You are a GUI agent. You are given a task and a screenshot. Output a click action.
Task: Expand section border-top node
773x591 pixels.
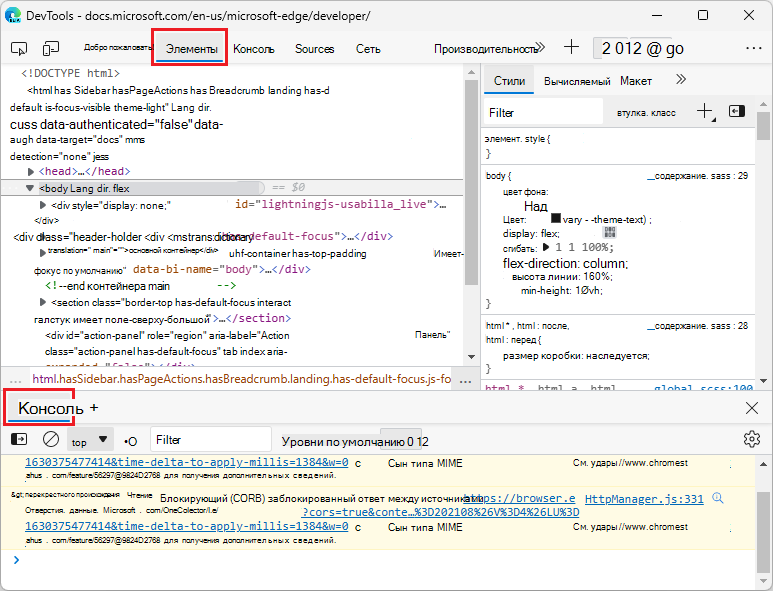pos(43,302)
